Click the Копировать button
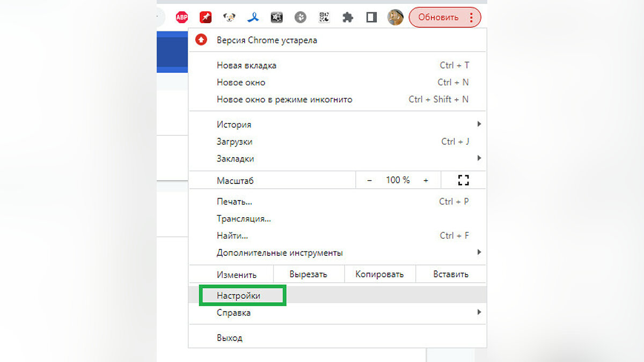Image resolution: width=644 pixels, height=362 pixels. click(x=379, y=274)
